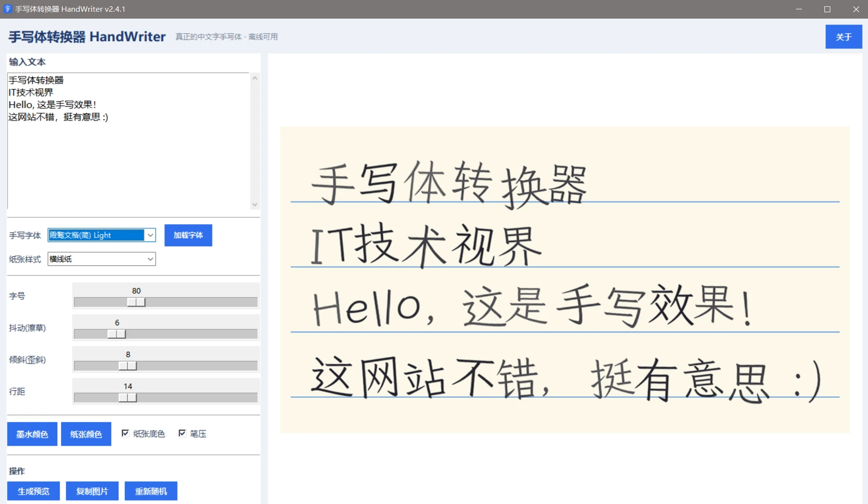
Task: Click the 'IT技术视界' line in input text
Action: 31,92
